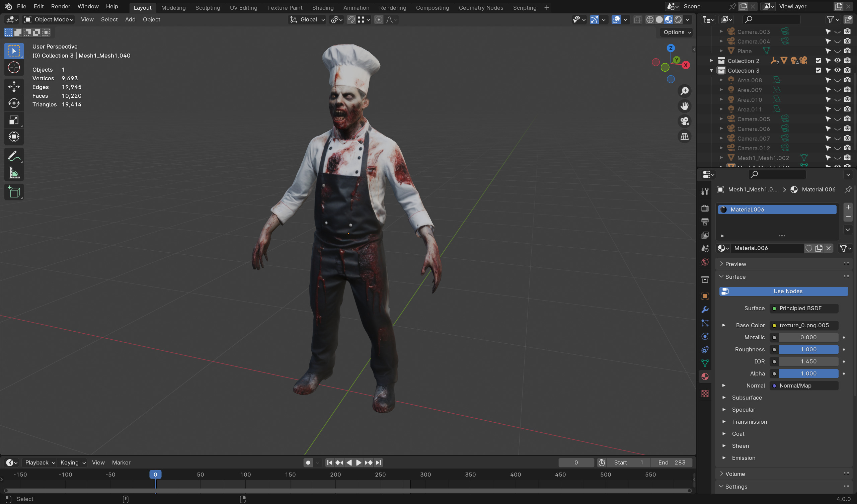Click the Alpha slider
This screenshot has width=857, height=504.
pos(808,373)
